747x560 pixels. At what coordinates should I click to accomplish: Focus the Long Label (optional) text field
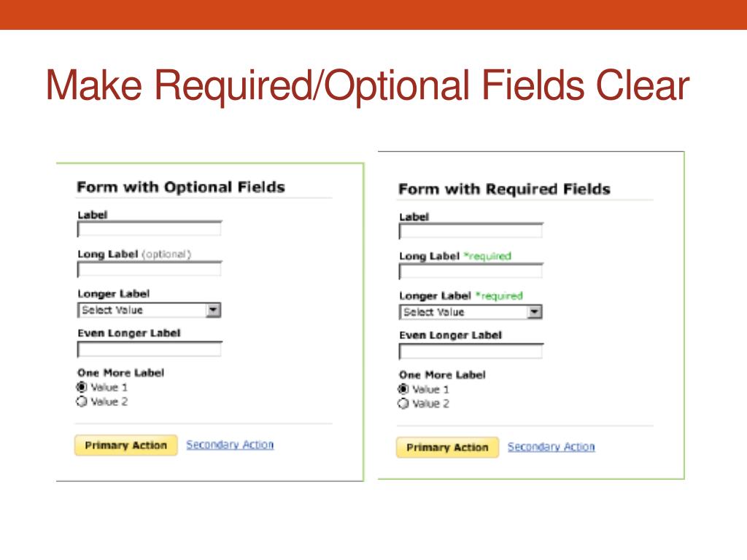[150, 269]
